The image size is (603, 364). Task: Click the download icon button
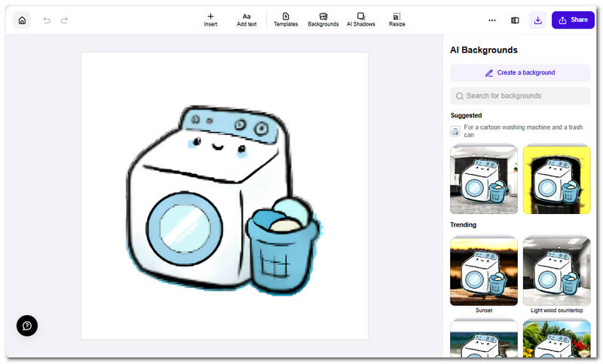(x=538, y=20)
